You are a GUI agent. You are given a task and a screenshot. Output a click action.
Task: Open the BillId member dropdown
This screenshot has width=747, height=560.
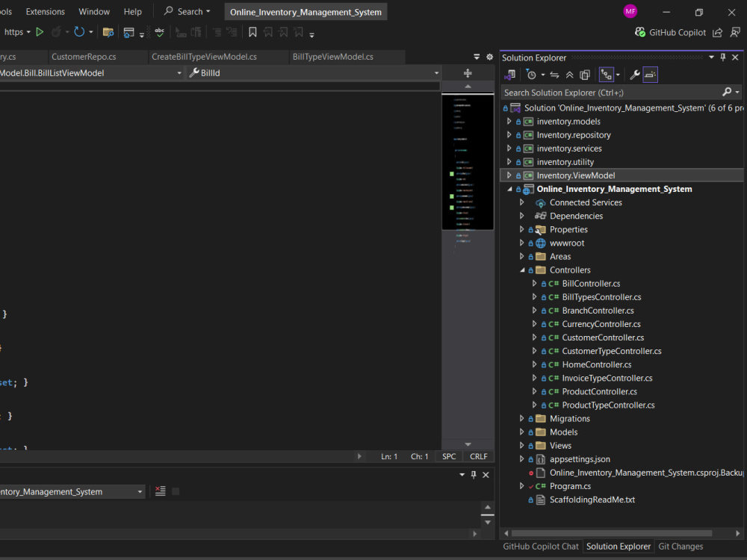[436, 73]
